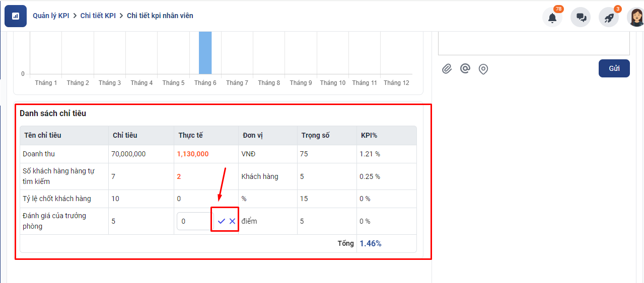The width and height of the screenshot is (644, 283).
Task: Click the comment text box
Action: (x=534, y=43)
